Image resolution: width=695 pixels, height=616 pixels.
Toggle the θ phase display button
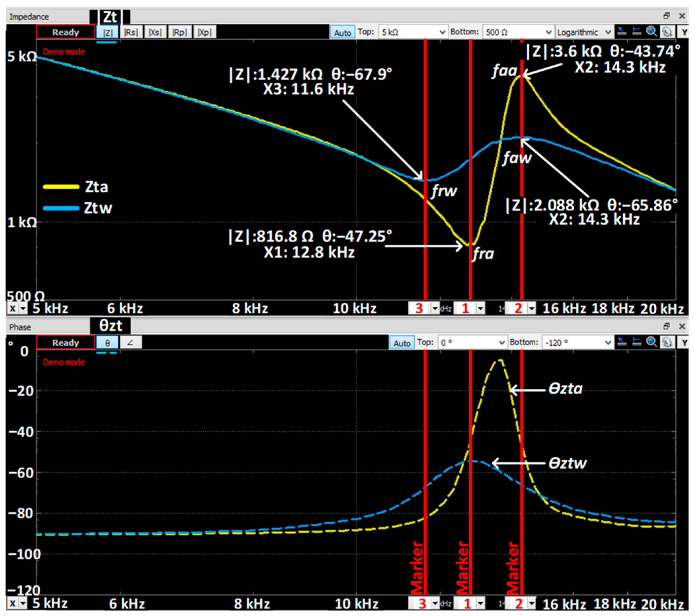[x=107, y=342]
